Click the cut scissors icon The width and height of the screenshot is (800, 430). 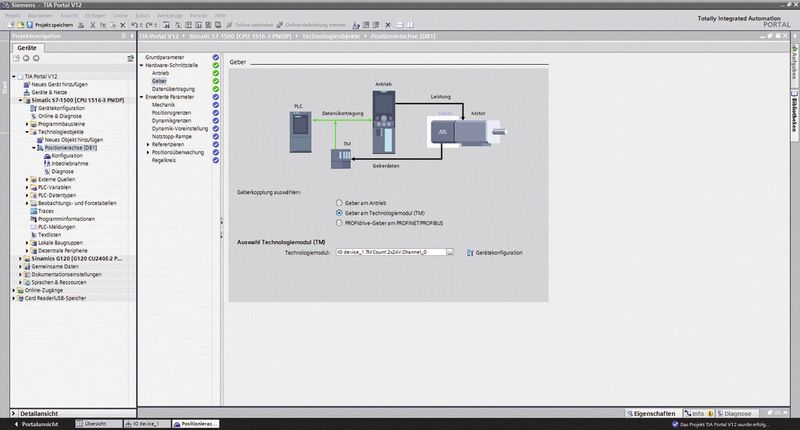point(92,24)
